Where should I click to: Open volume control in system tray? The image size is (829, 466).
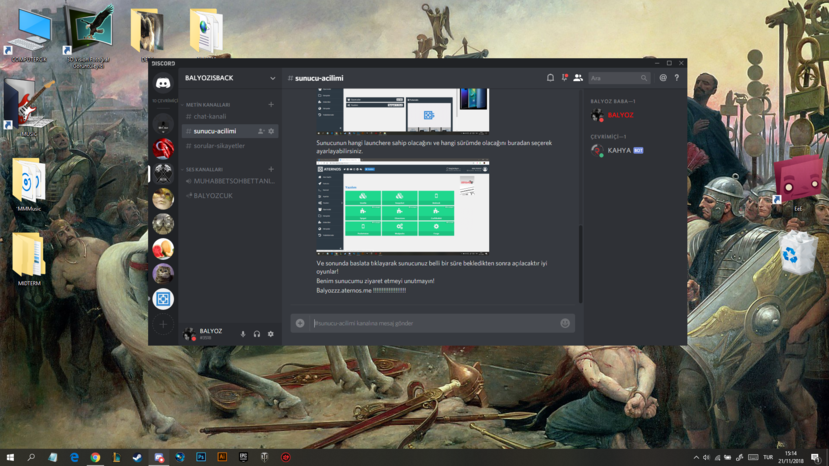[706, 458]
